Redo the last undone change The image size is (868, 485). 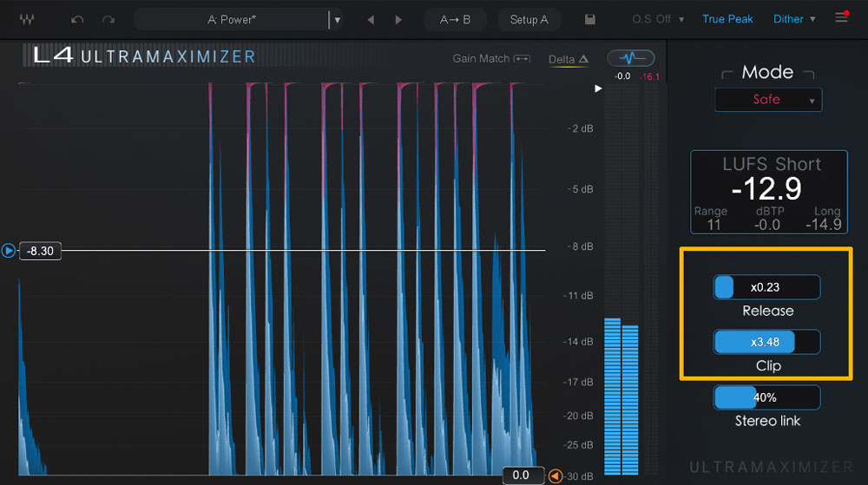tap(108, 19)
